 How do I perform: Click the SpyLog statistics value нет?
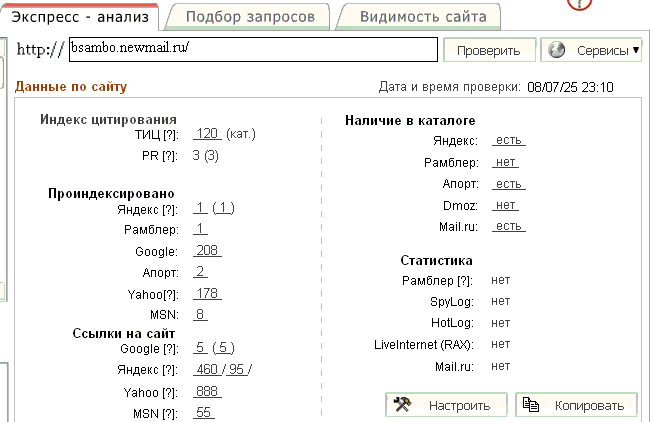(500, 301)
